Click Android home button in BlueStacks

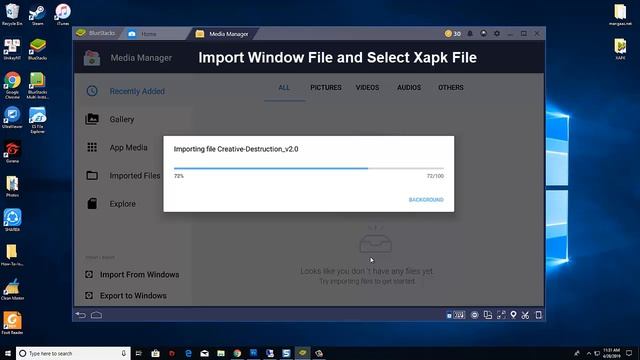tap(96, 315)
